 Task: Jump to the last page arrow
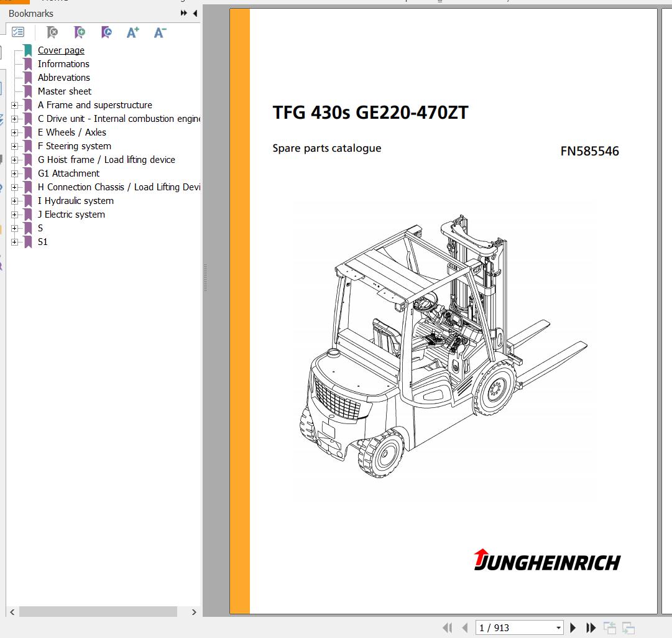(x=591, y=628)
